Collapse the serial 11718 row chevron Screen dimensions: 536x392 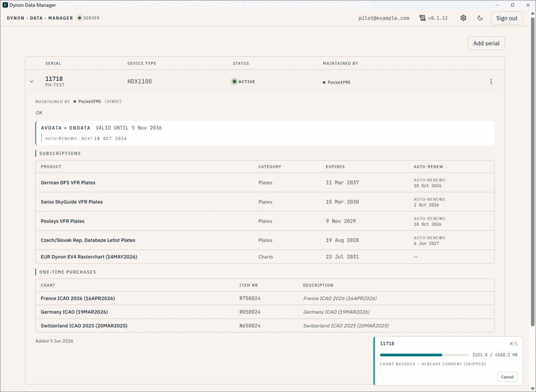32,82
